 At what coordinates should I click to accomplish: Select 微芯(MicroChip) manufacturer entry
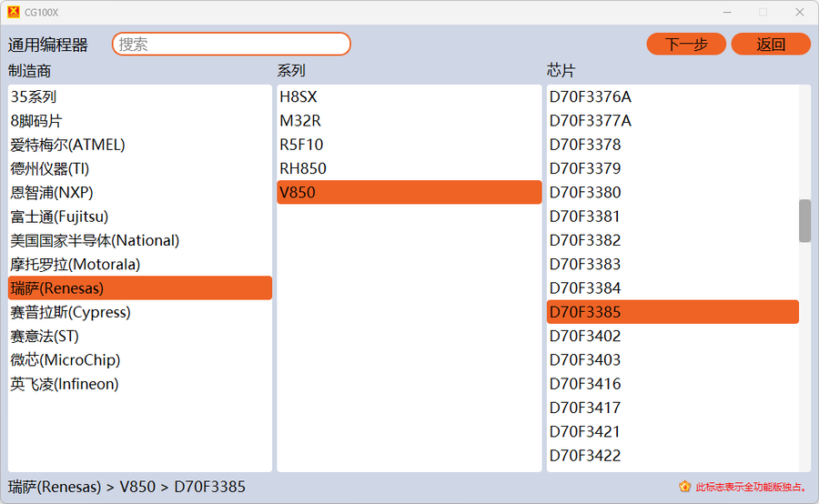(66, 360)
